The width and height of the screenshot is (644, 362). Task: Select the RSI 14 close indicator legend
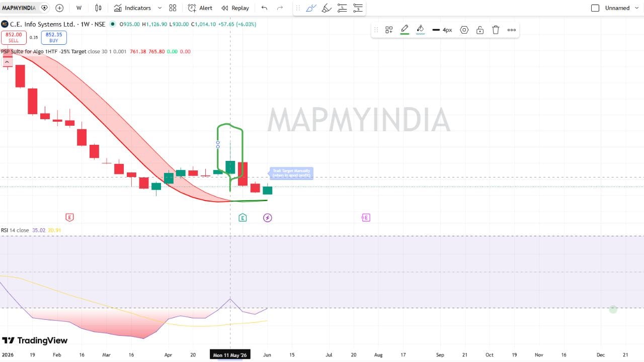coord(15,230)
